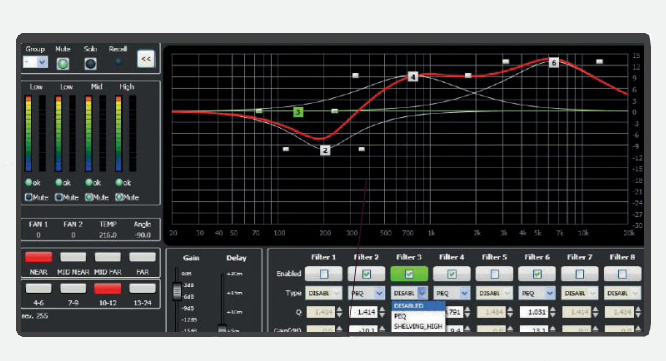Image resolution: width=666 pixels, height=361 pixels.
Task: Open Filter 2 Type dropdown
Action: coord(367,293)
